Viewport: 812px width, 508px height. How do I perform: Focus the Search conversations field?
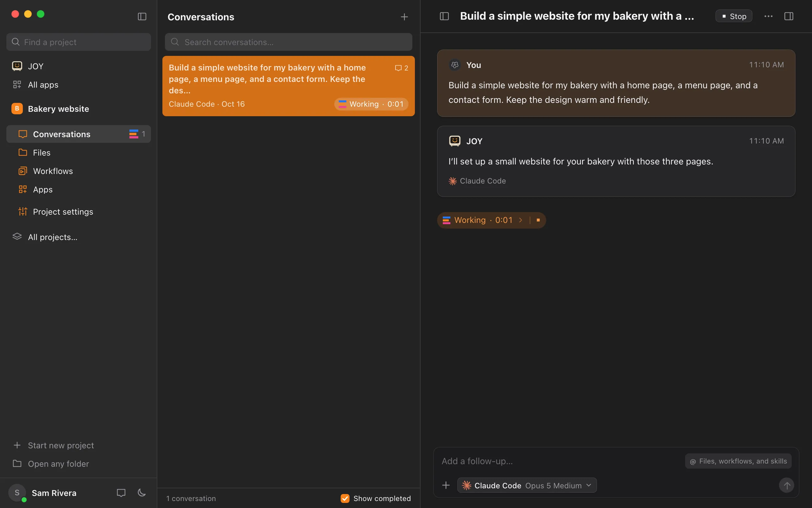(x=289, y=42)
